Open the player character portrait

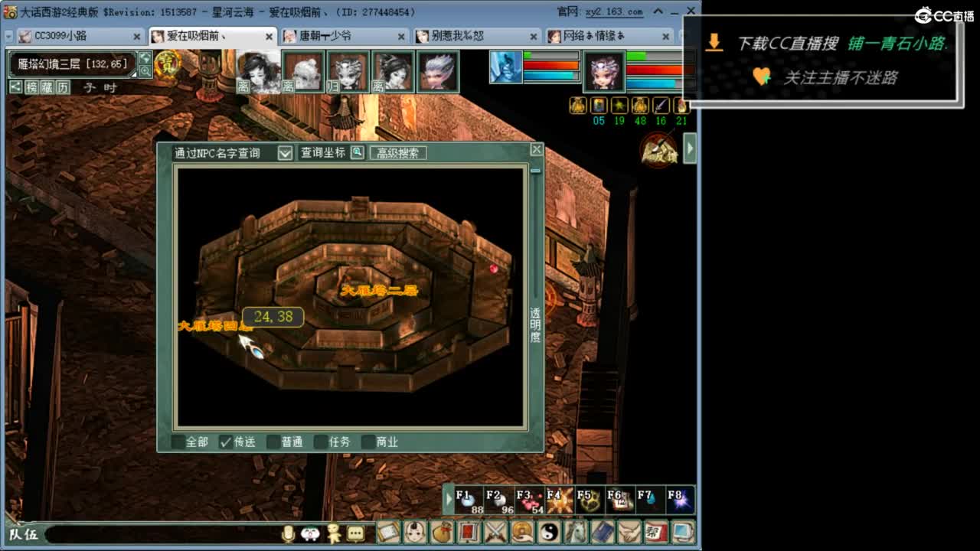point(604,71)
